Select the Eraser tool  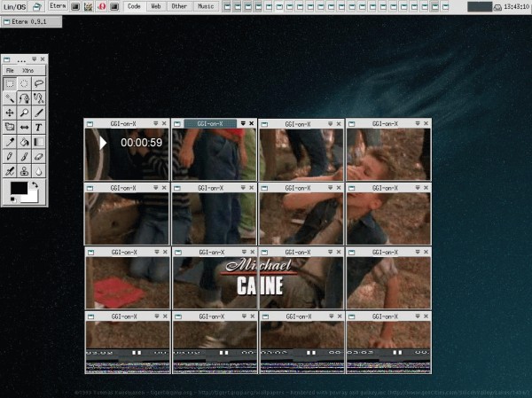tap(39, 156)
